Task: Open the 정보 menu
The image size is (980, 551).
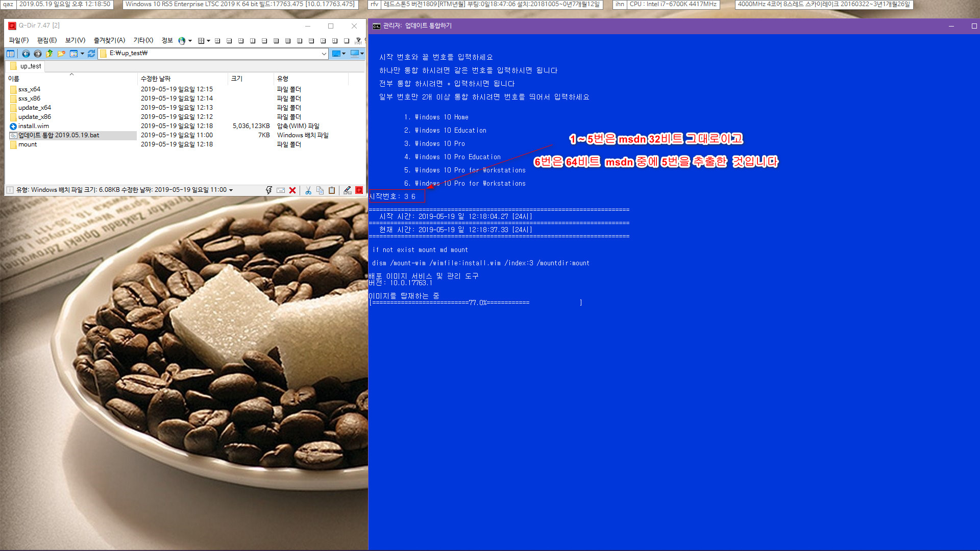Action: pos(167,40)
